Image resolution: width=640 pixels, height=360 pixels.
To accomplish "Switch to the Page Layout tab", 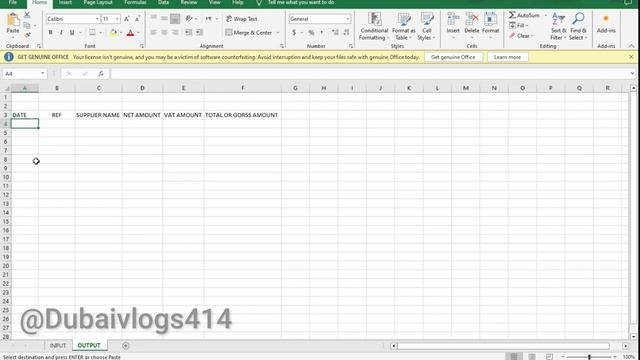I will [x=98, y=2].
